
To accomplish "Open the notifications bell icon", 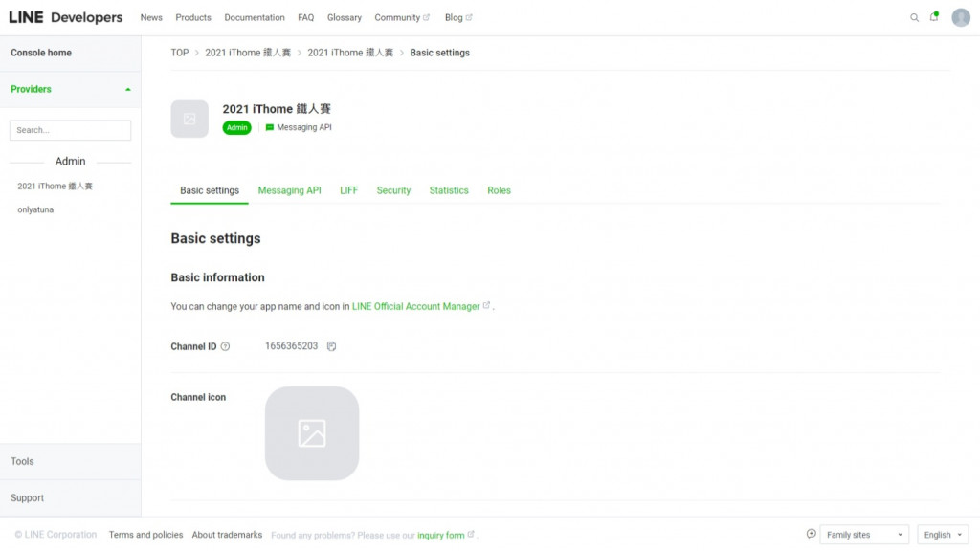I will [x=934, y=17].
